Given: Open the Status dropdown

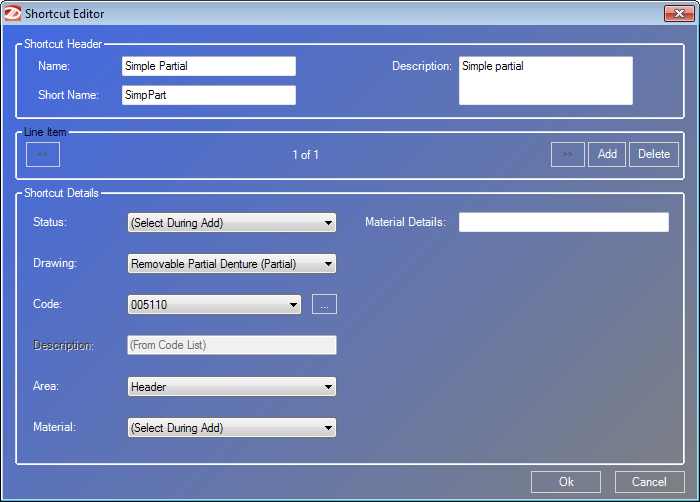Looking at the screenshot, I should click(232, 222).
